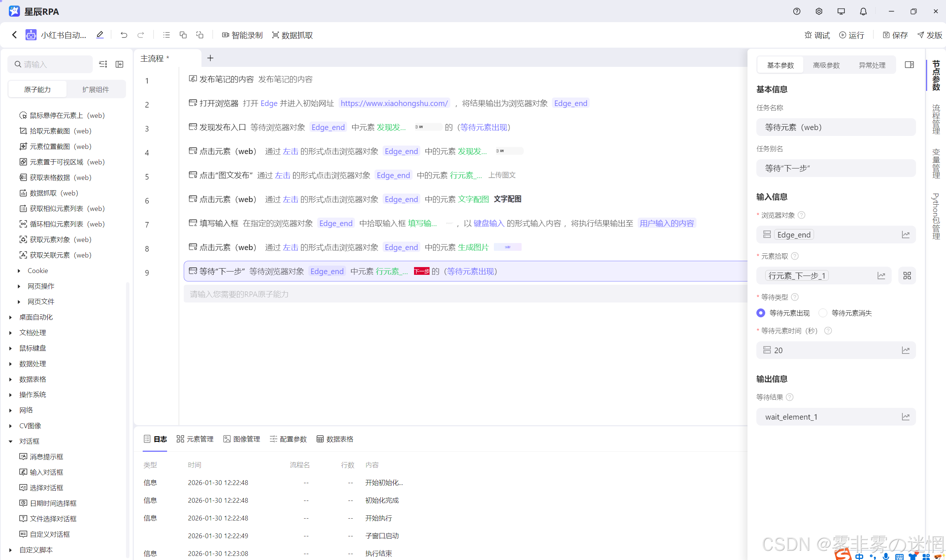The height and width of the screenshot is (560, 946).
Task: Click the help question-mark in title bar
Action: [796, 11]
